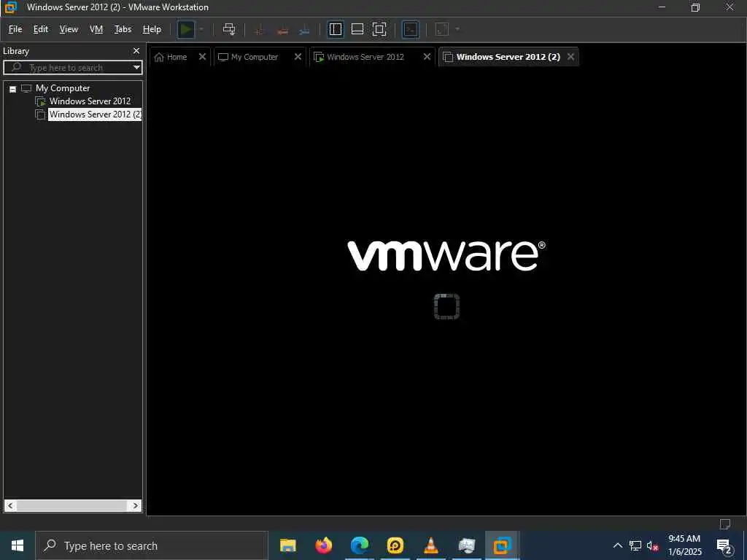Toggle the thumbnail bar view icon

coord(357,29)
